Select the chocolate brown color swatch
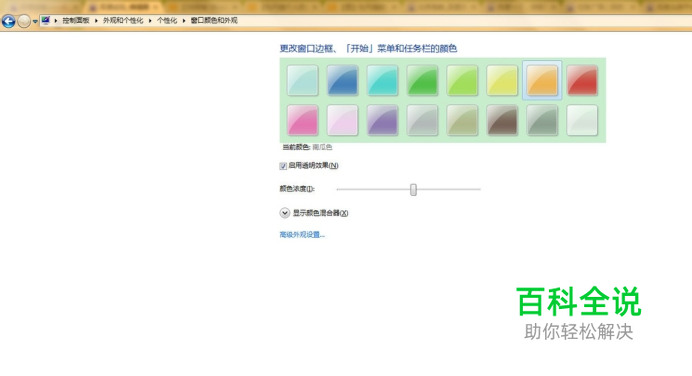Image resolution: width=692 pixels, height=376 pixels. [502, 120]
